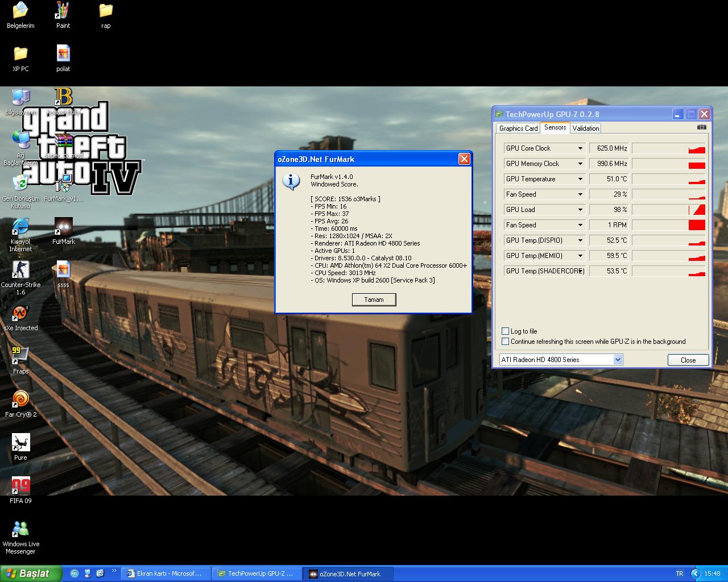728x582 pixels.
Task: Click the GPU Core Clock value 625.0 MHz
Action: [x=609, y=148]
